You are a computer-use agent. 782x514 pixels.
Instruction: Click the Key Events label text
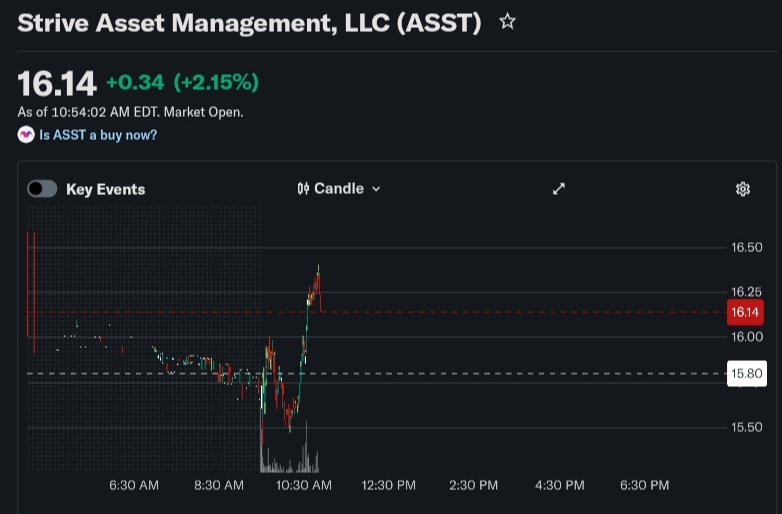coord(105,189)
